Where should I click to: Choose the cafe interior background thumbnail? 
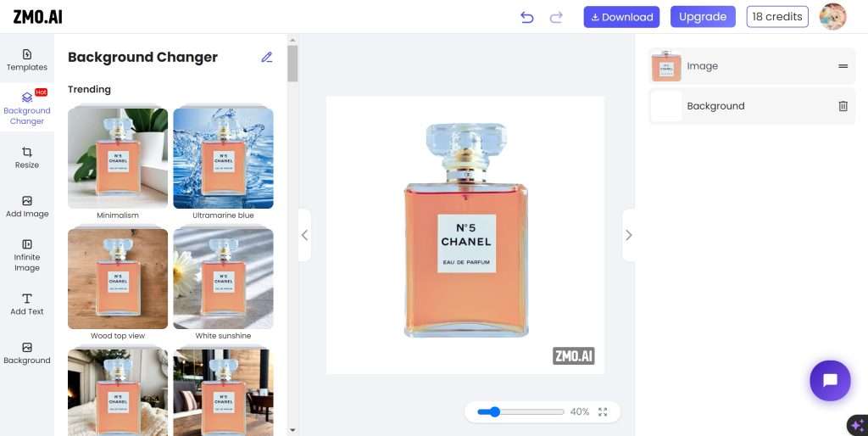[x=223, y=392]
